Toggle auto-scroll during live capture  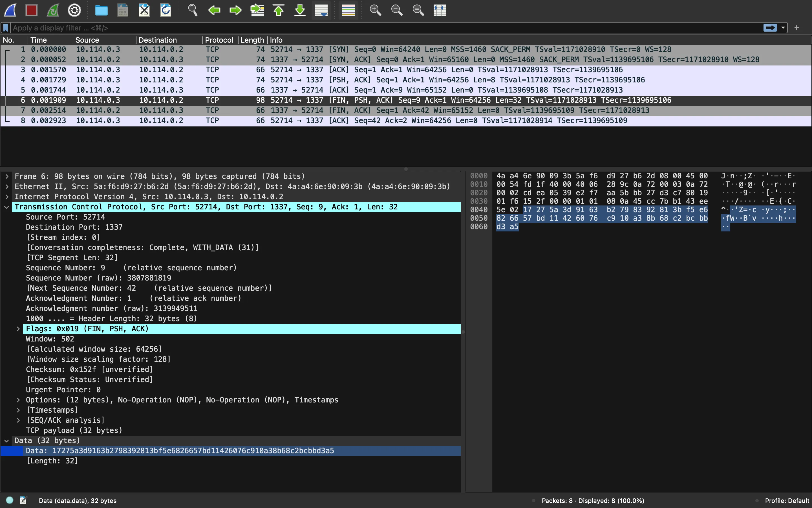pyautogui.click(x=321, y=10)
